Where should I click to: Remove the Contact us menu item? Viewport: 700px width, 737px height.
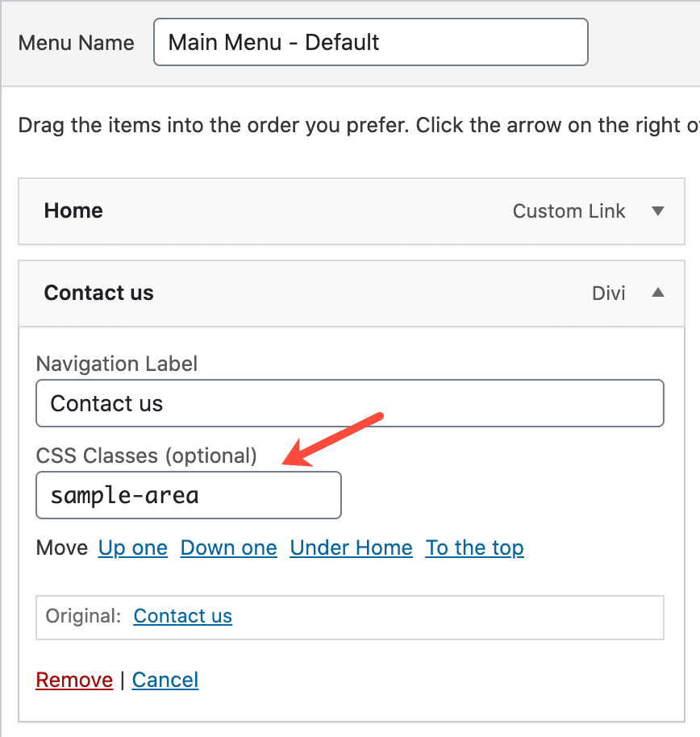(x=74, y=680)
